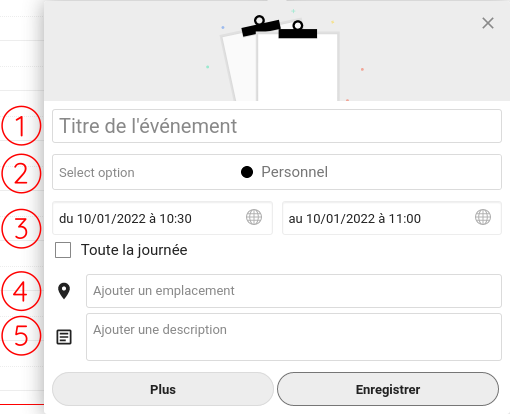The image size is (510, 414).
Task: Open timezone globe for start date
Action: (254, 217)
